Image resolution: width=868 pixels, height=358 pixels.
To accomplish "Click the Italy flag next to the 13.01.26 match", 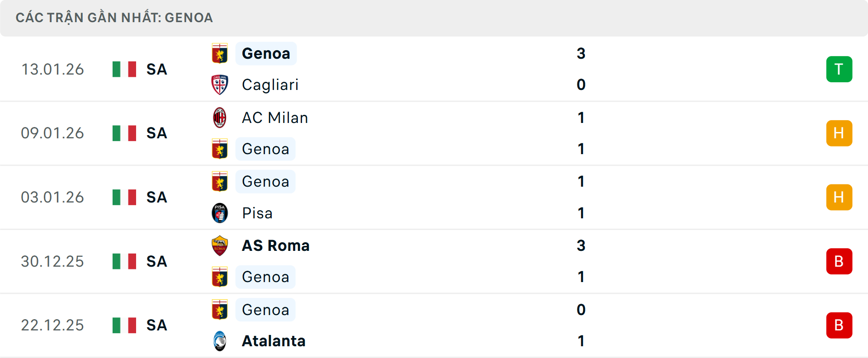I will click(124, 69).
